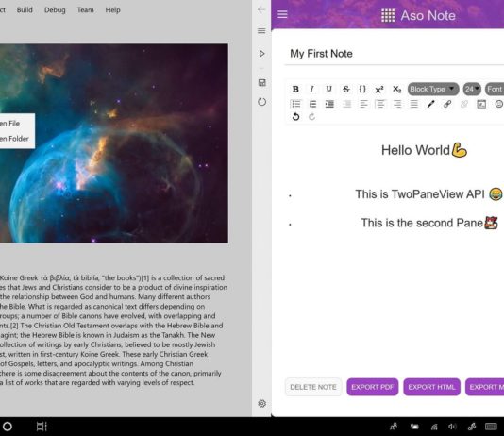Click the indent icon
This screenshot has width=504, height=436.
click(x=329, y=104)
